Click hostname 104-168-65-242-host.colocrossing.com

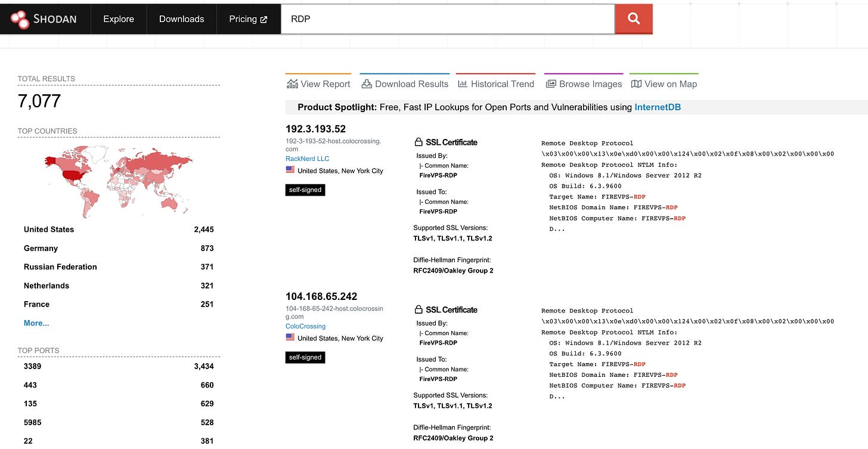[x=334, y=312]
